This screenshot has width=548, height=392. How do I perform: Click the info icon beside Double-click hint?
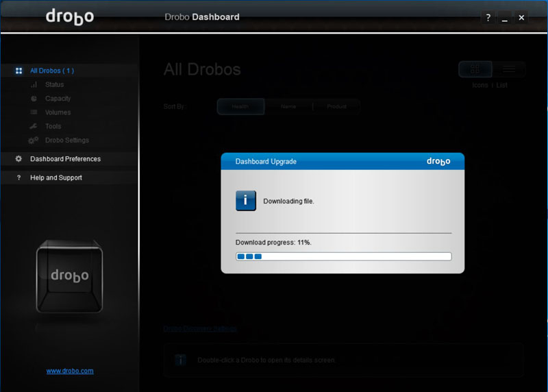point(180,360)
